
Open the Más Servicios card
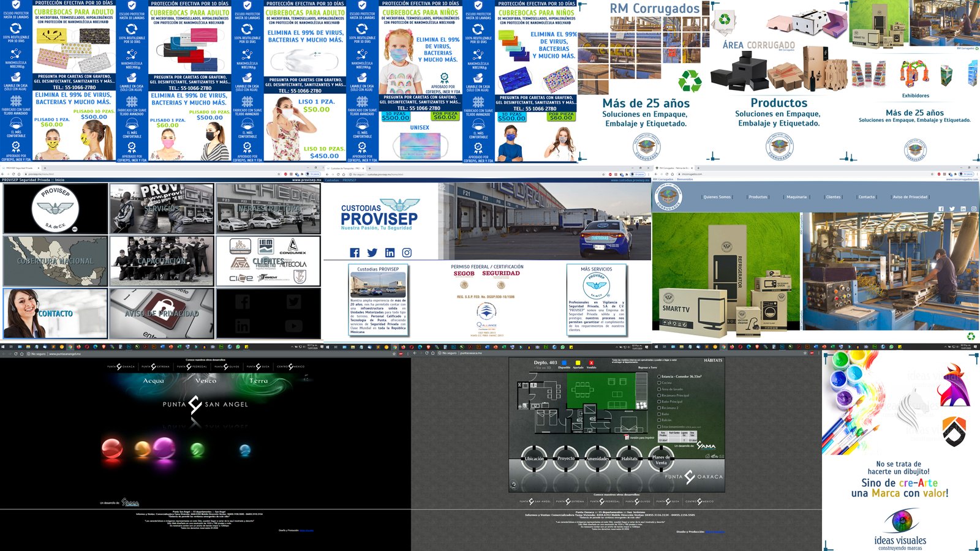(597, 299)
